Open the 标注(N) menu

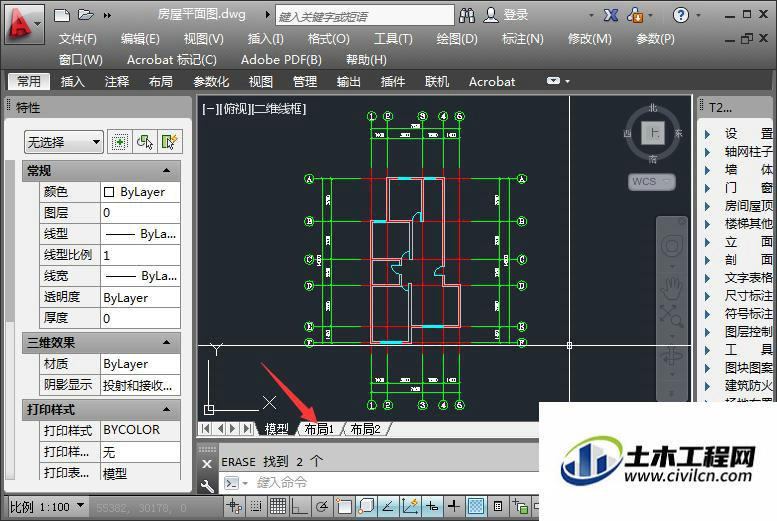[x=522, y=39]
